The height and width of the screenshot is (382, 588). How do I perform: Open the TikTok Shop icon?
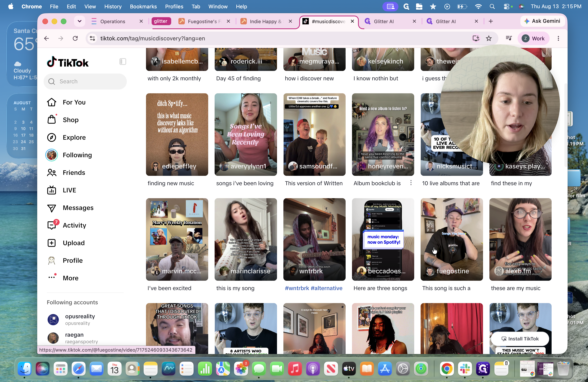tap(52, 120)
